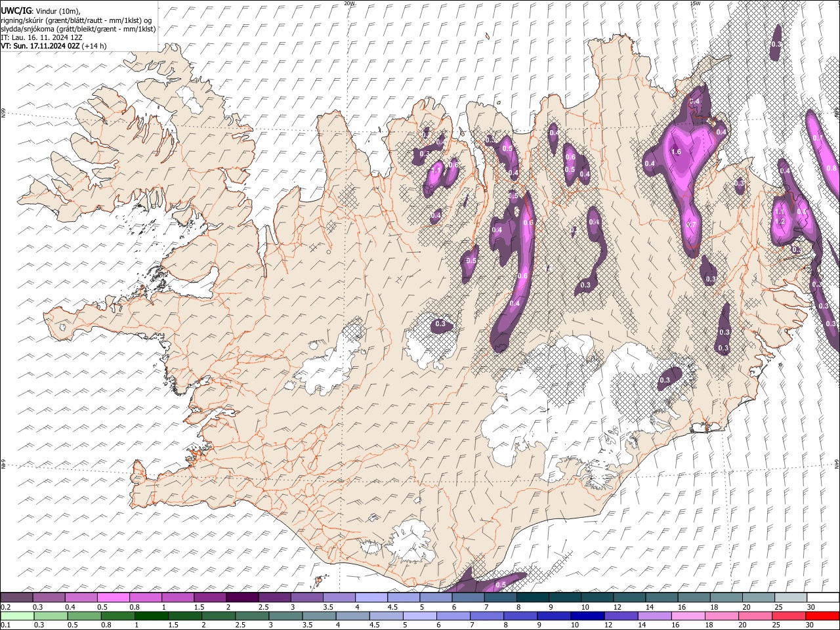The height and width of the screenshot is (630, 840).
Task: Pick the darkest green swatch between 1 and 1.5
Action: point(152,616)
